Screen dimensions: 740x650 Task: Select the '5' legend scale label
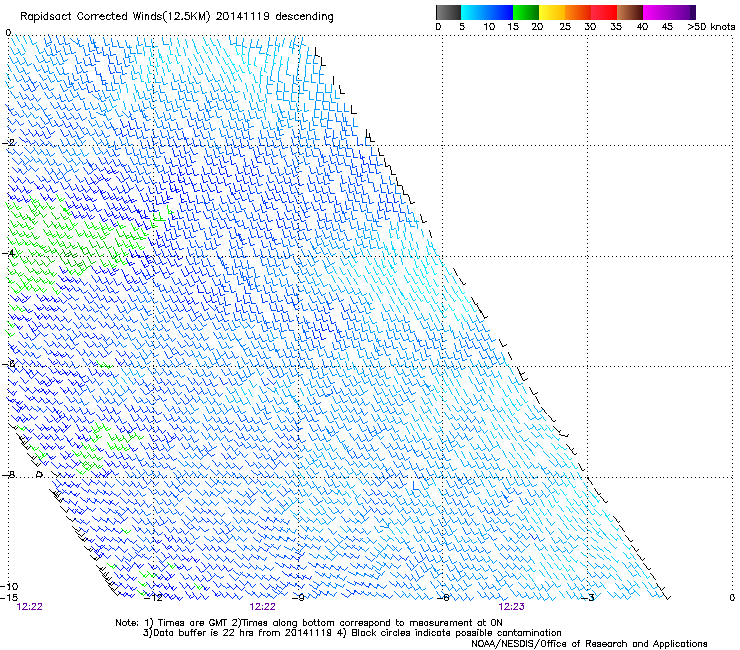pyautogui.click(x=462, y=27)
